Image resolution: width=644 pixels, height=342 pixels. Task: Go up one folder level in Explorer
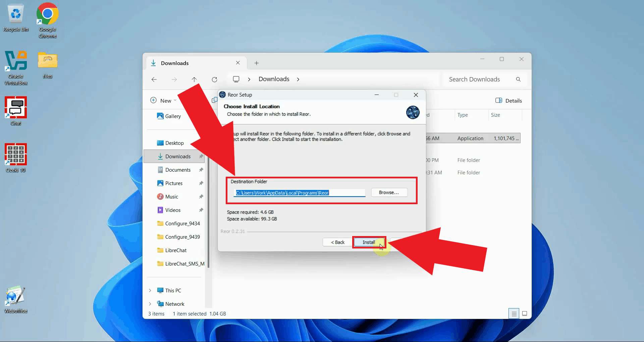coord(194,79)
